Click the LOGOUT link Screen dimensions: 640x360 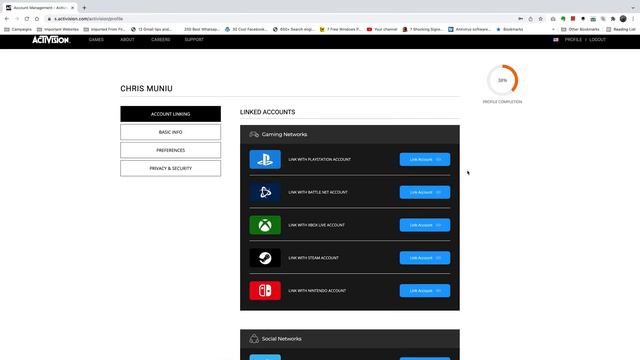tap(597, 40)
